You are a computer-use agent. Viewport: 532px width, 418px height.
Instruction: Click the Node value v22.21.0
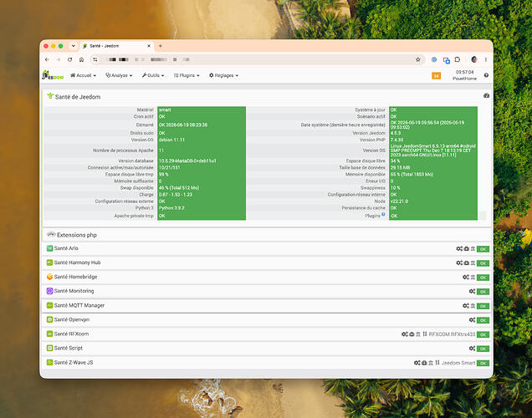click(x=399, y=201)
